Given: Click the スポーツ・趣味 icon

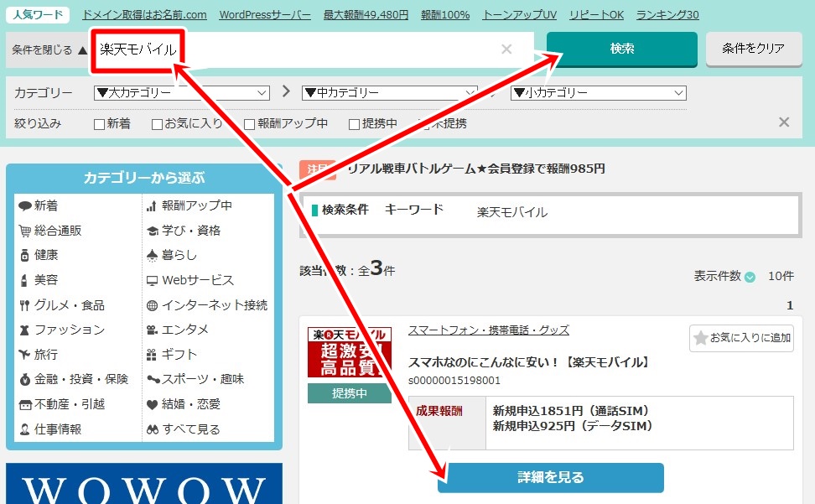Looking at the screenshot, I should pos(153,379).
